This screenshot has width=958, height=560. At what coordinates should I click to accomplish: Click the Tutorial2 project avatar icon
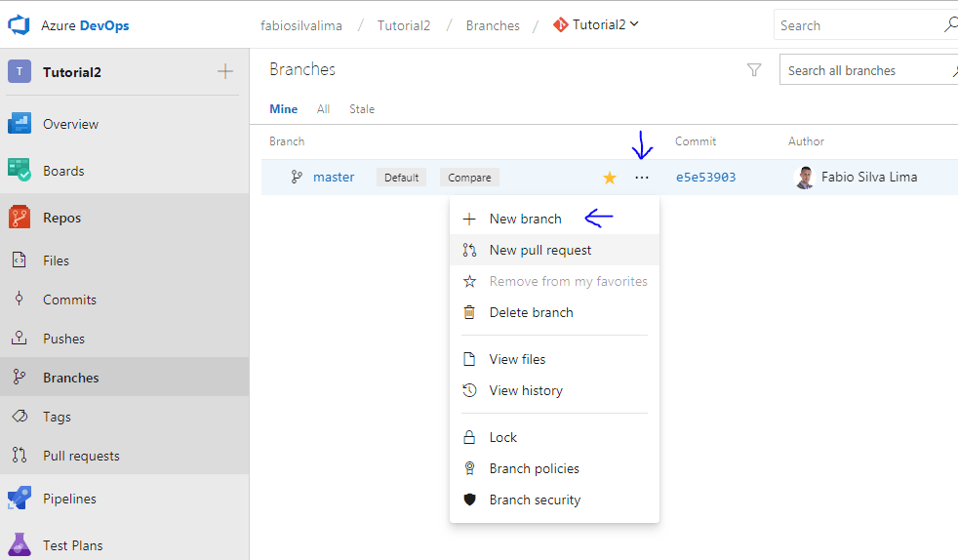(x=20, y=71)
